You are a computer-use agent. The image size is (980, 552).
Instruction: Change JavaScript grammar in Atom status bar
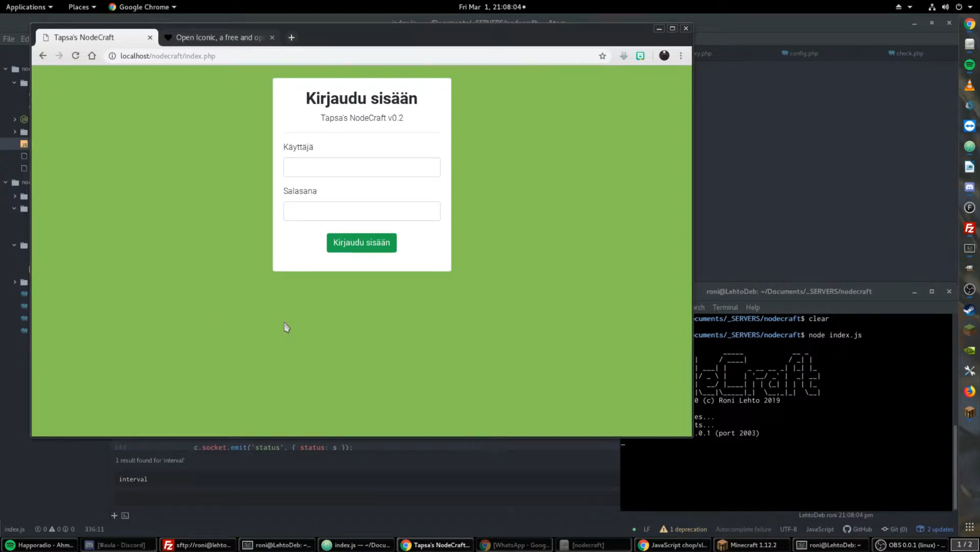coord(820,529)
